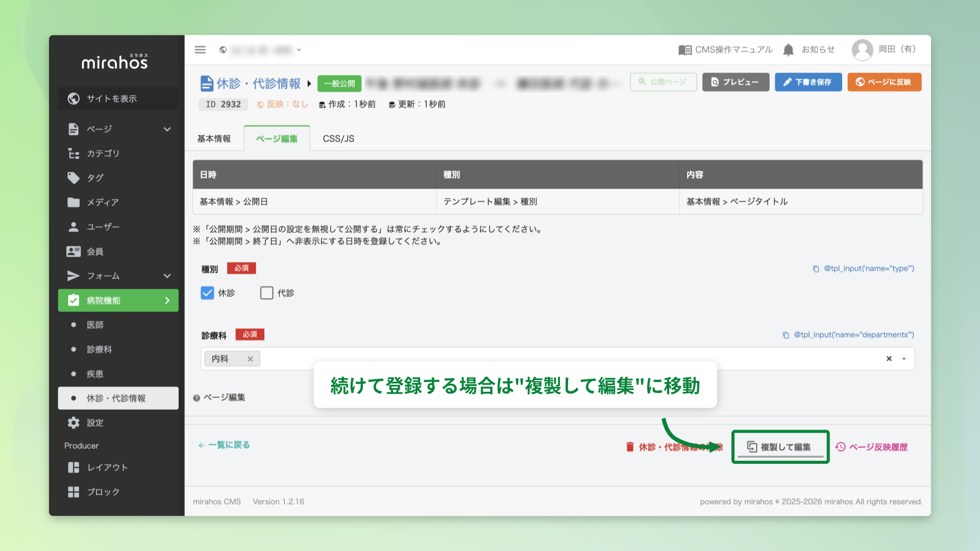
Task: Open ページ反映履歴 link
Action: click(x=871, y=447)
